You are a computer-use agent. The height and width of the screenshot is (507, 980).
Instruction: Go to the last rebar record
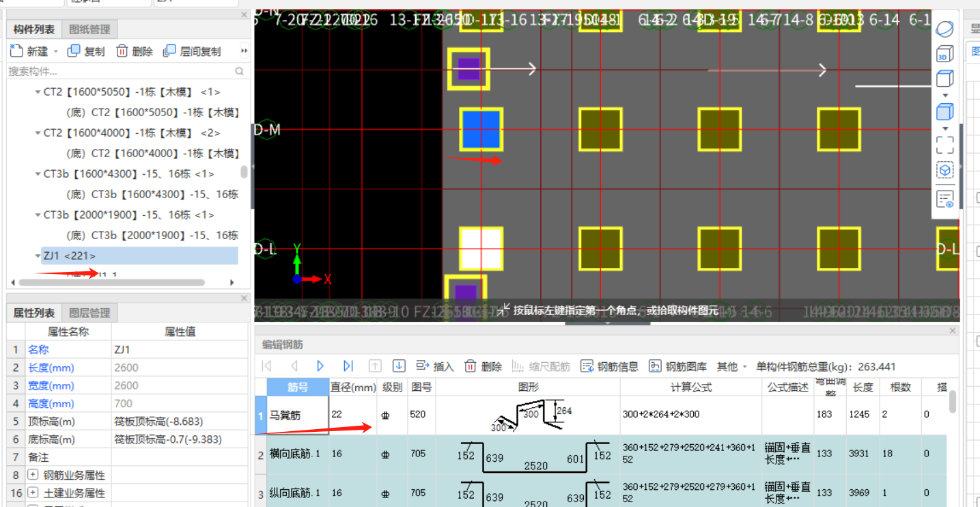coord(348,366)
